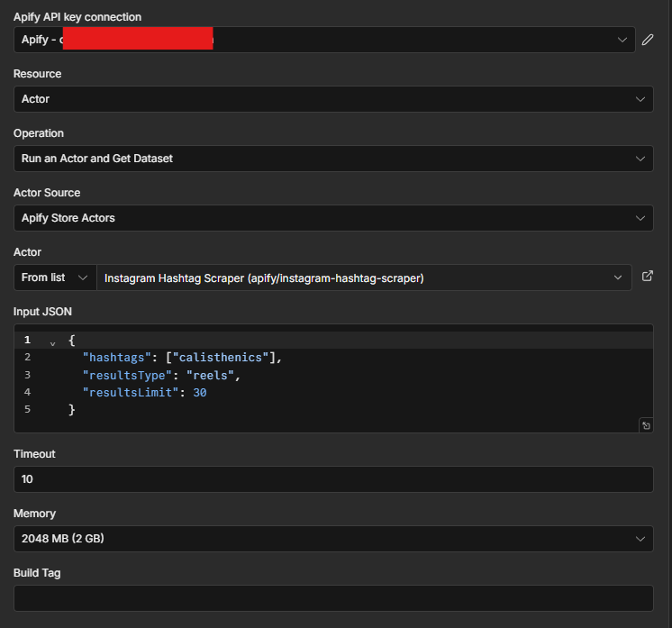The height and width of the screenshot is (628, 672).
Task: Expand the Input JSON editor with corner icon
Action: 646,425
